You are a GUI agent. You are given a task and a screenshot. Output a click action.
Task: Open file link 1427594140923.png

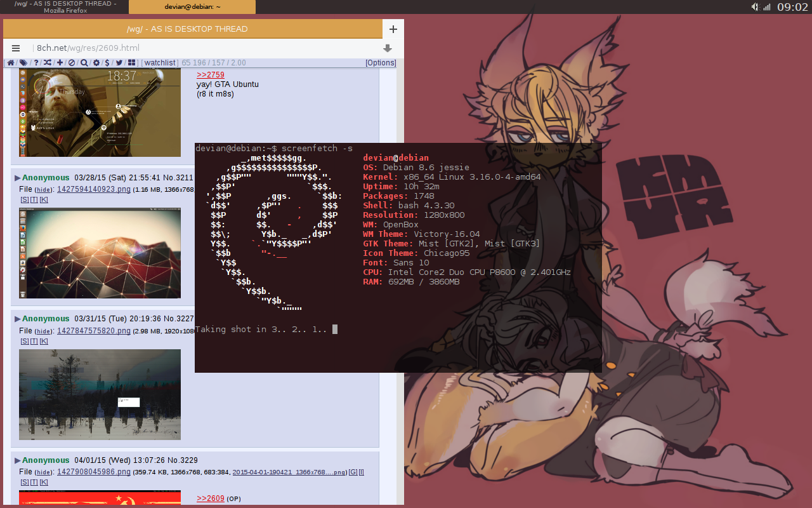point(94,189)
